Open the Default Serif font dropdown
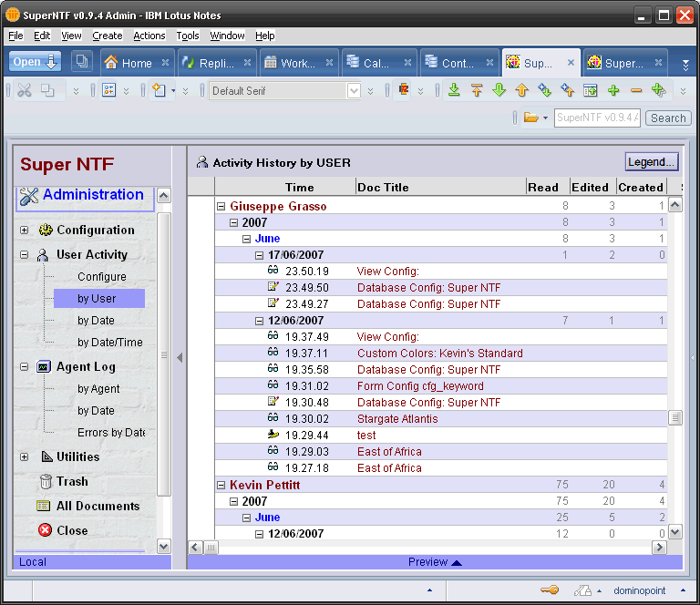Image resolution: width=700 pixels, height=605 pixels. (354, 91)
